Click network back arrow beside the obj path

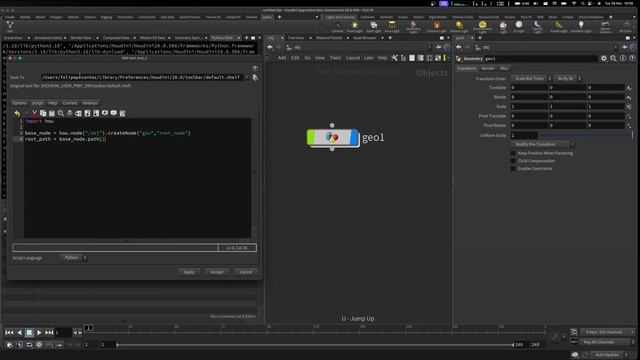click(x=270, y=48)
